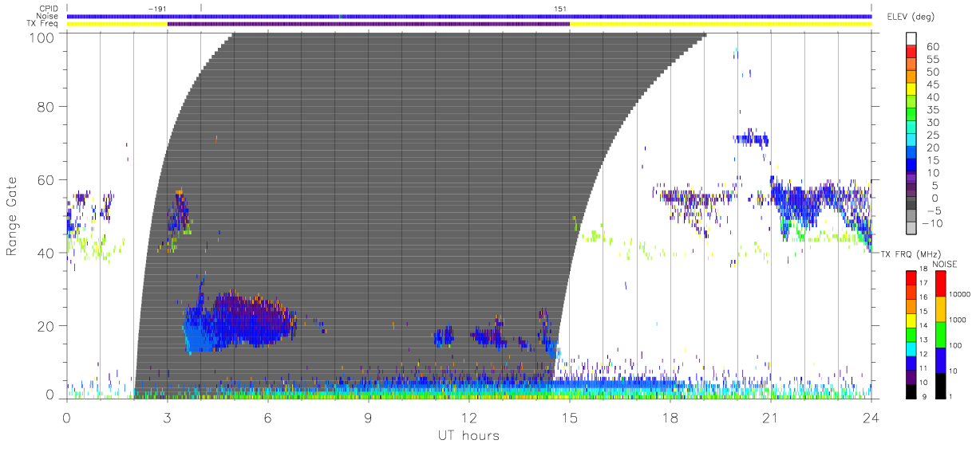Click the y-axis tick label 60
Image resolution: width=980 pixels, height=452 pixels.
pos(45,180)
